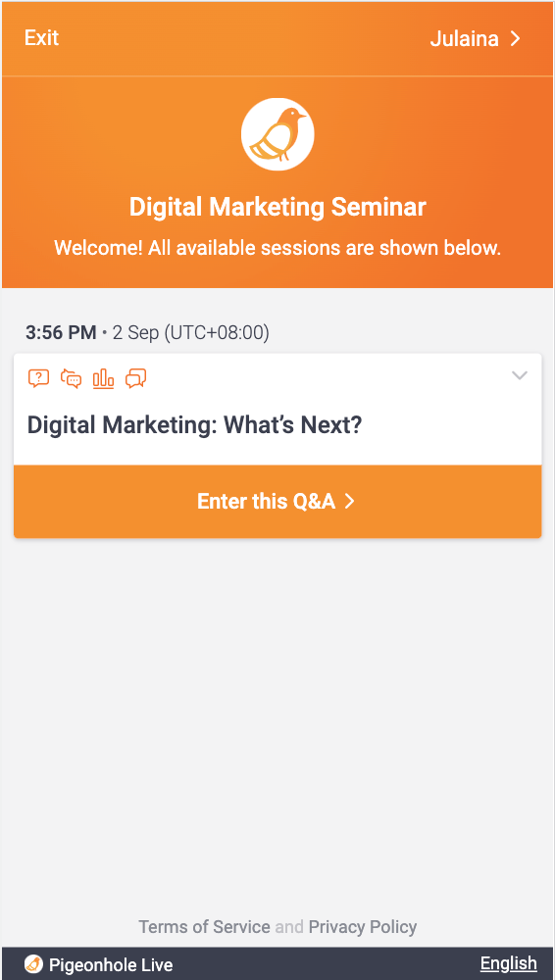
Task: Click the pigeon logo in the header
Action: point(277,134)
